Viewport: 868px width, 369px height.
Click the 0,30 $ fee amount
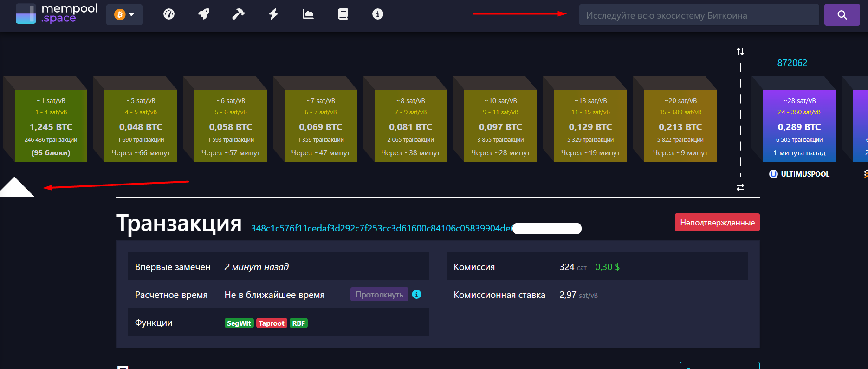click(x=607, y=267)
